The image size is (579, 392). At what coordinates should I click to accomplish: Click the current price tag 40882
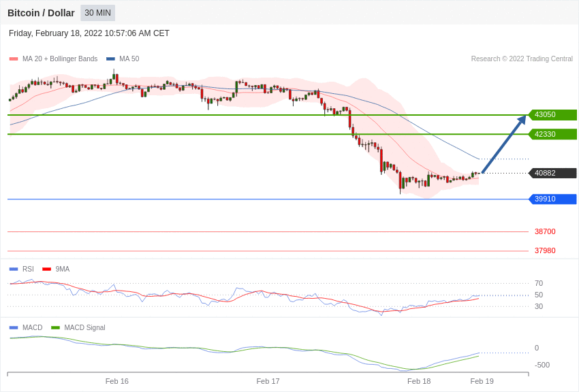click(553, 173)
